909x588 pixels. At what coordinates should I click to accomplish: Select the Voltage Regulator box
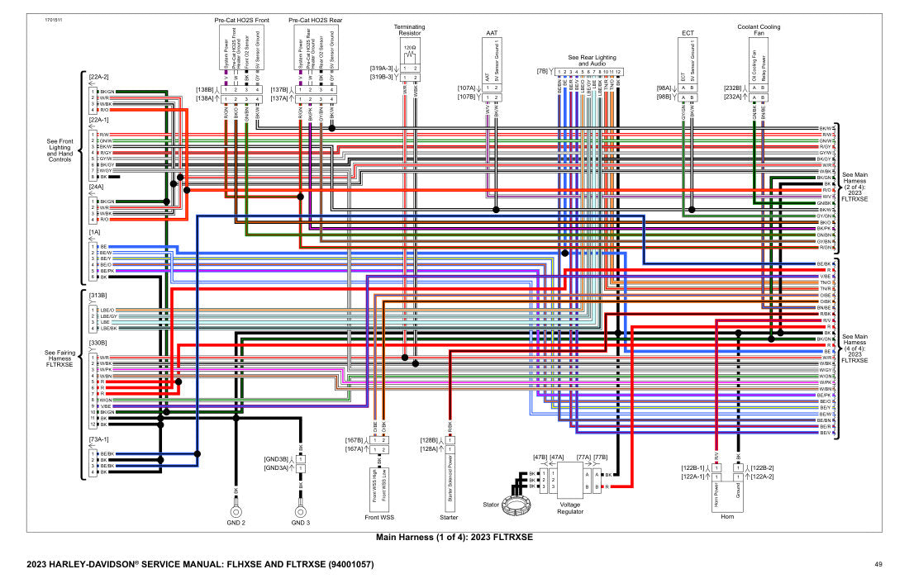pyautogui.click(x=570, y=481)
